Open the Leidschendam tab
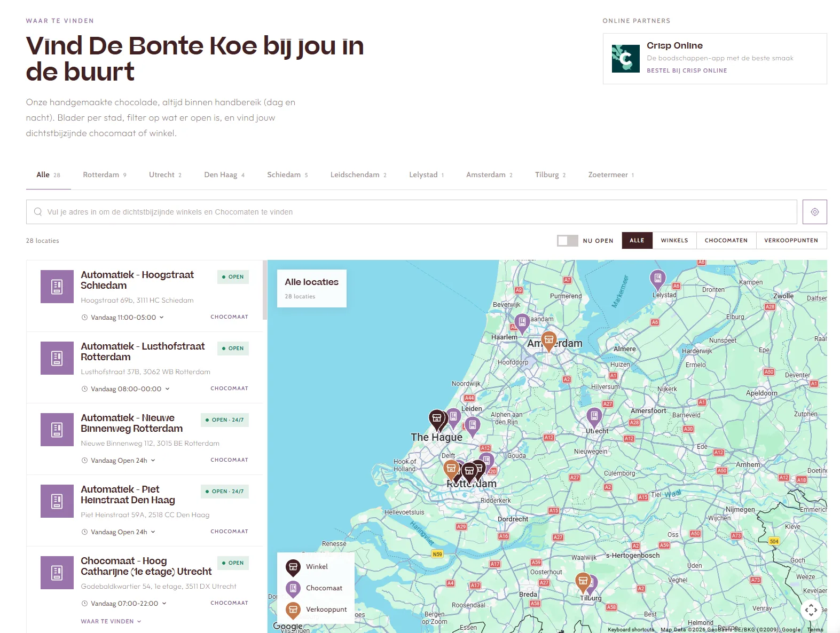 point(358,175)
